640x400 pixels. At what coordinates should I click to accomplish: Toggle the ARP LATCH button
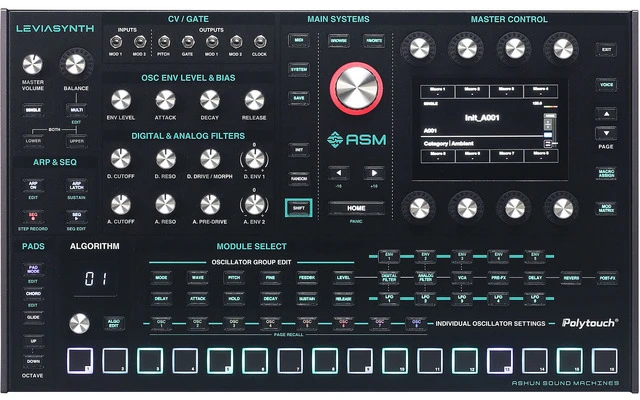[x=75, y=185]
